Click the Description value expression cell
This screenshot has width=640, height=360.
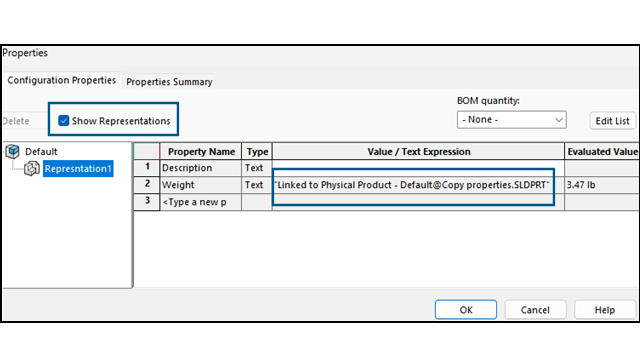418,168
